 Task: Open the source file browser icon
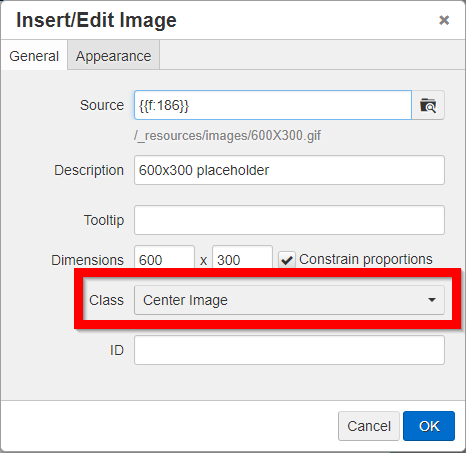[x=428, y=105]
